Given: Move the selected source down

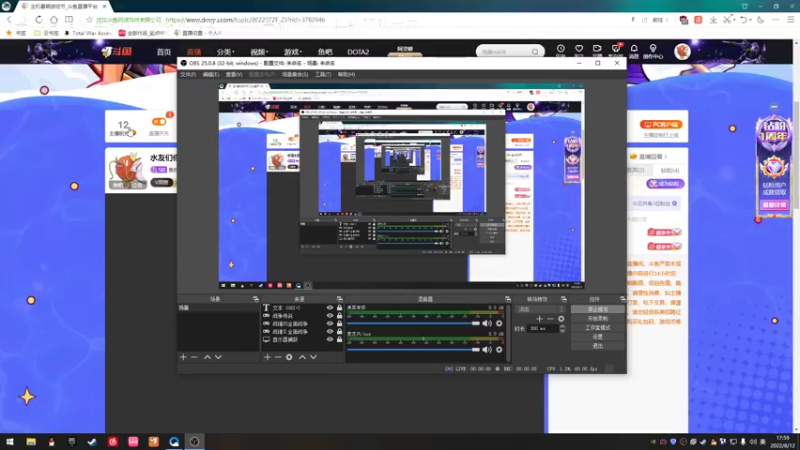Looking at the screenshot, I should pyautogui.click(x=313, y=357).
